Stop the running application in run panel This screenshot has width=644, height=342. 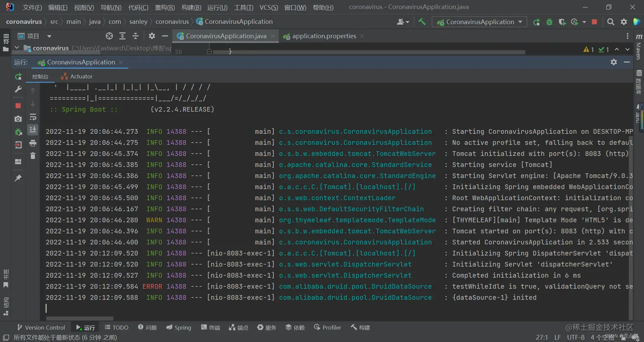click(x=18, y=105)
